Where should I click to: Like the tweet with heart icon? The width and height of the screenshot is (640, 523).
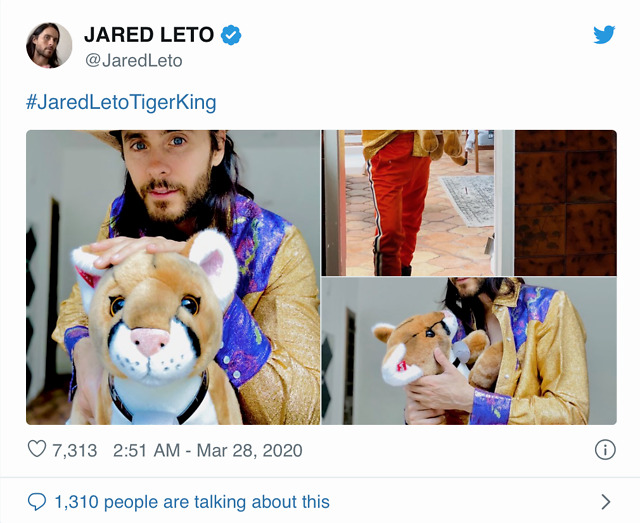pos(37,449)
